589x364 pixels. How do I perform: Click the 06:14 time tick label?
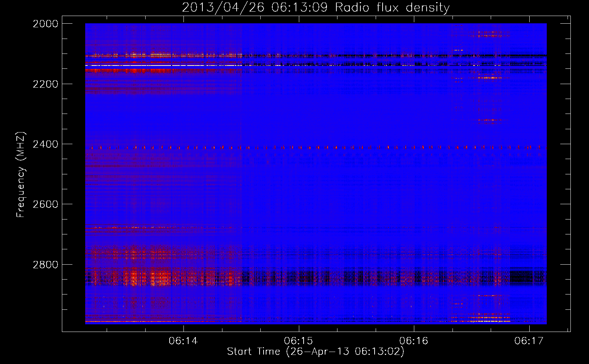(183, 341)
